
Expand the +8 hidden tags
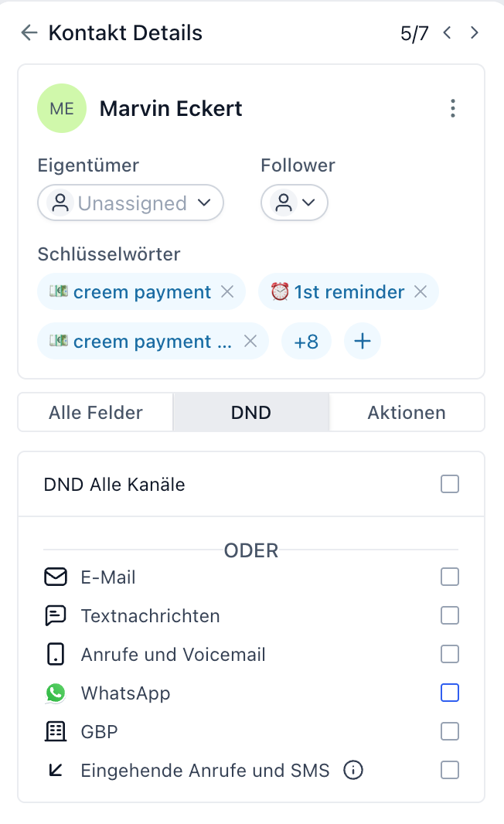[x=307, y=341]
